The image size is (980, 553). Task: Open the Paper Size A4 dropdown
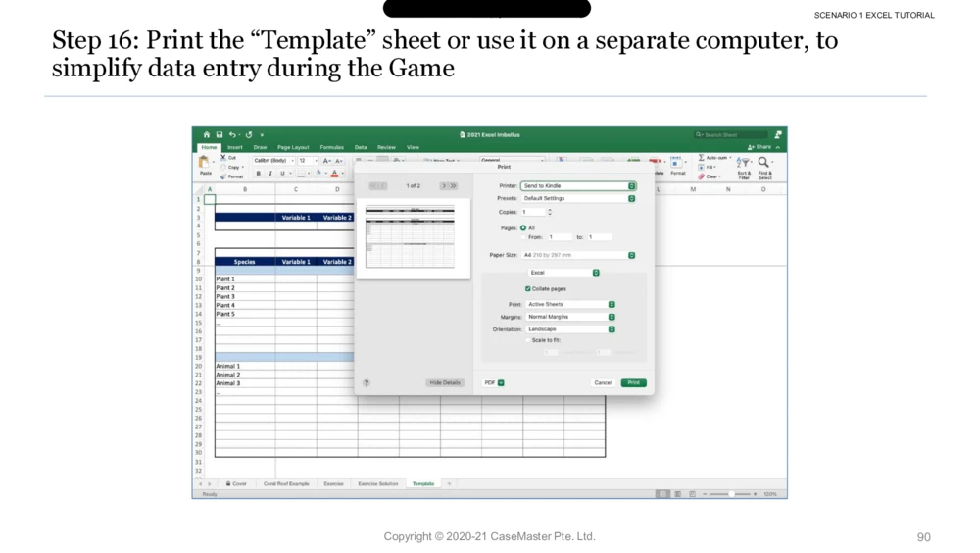[578, 255]
